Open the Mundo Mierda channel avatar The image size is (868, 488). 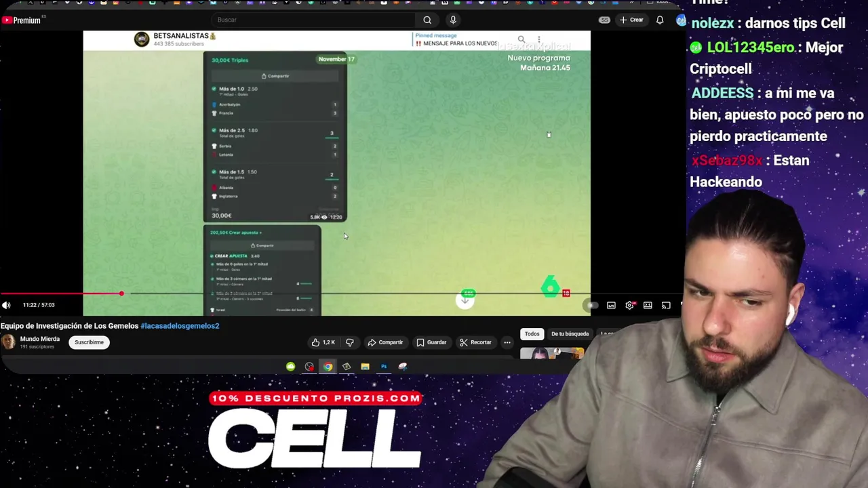tap(8, 342)
